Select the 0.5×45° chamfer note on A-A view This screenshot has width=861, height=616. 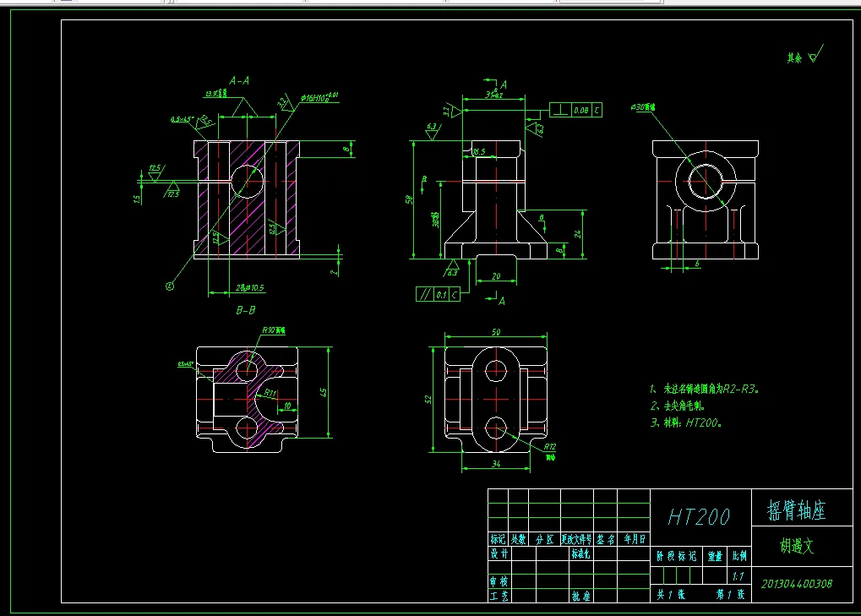[182, 119]
